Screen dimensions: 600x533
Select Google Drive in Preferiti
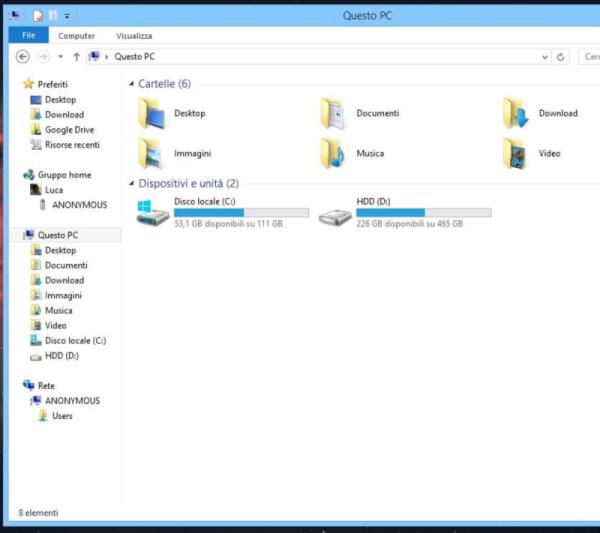69,130
